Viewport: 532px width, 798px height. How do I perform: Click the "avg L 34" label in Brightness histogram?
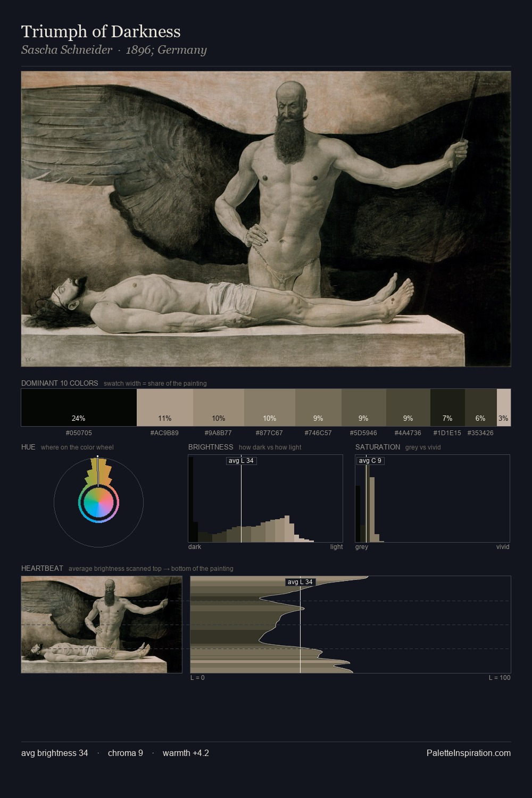point(241,461)
